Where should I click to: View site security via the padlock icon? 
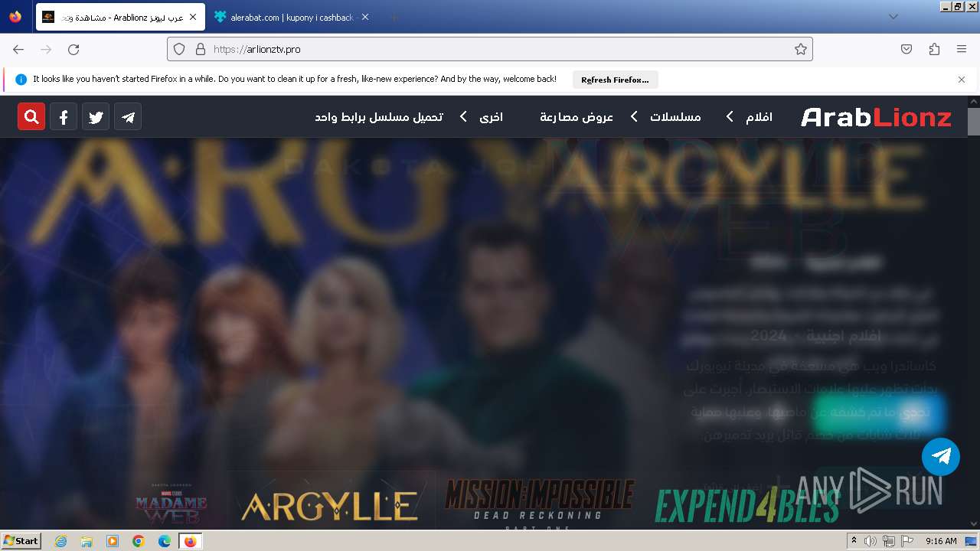click(x=201, y=49)
